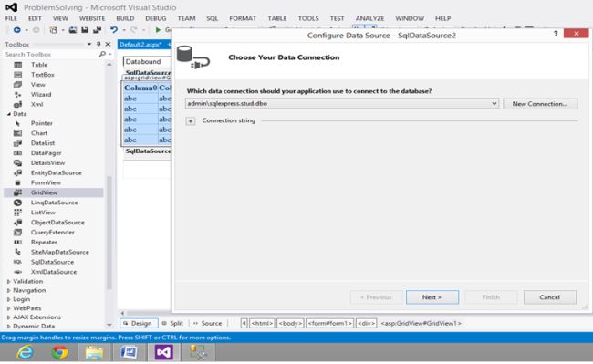
Task: Switch to Source view
Action: (208, 324)
